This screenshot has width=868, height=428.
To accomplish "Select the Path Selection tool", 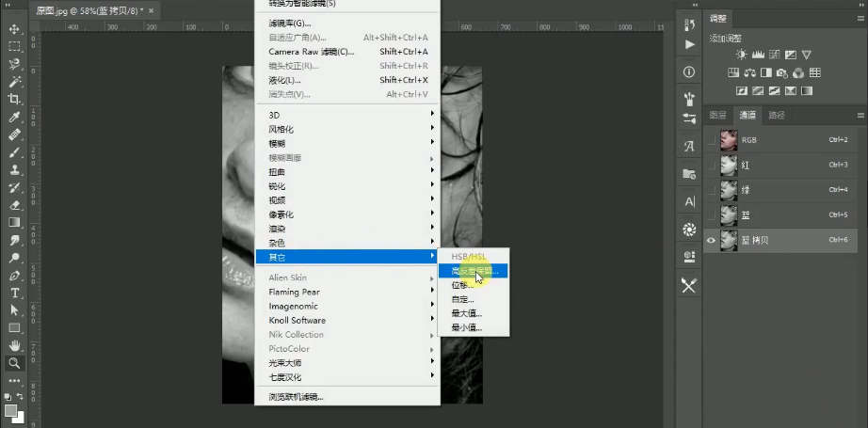I will click(14, 310).
